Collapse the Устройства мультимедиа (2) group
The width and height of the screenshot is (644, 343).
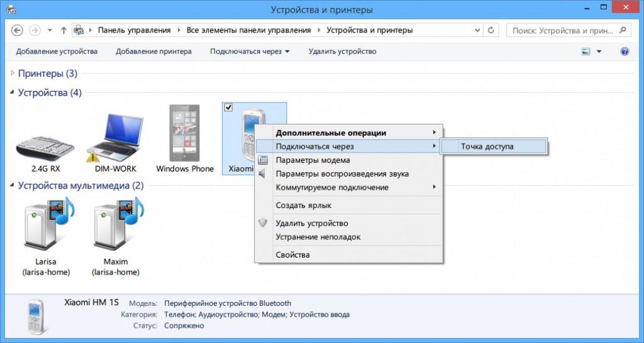(13, 185)
